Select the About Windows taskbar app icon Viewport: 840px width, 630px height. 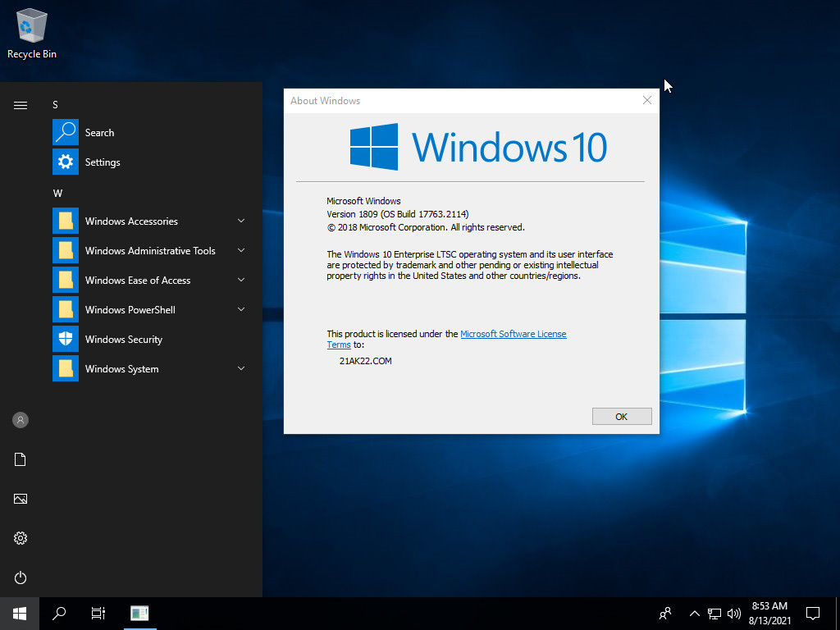(x=139, y=614)
